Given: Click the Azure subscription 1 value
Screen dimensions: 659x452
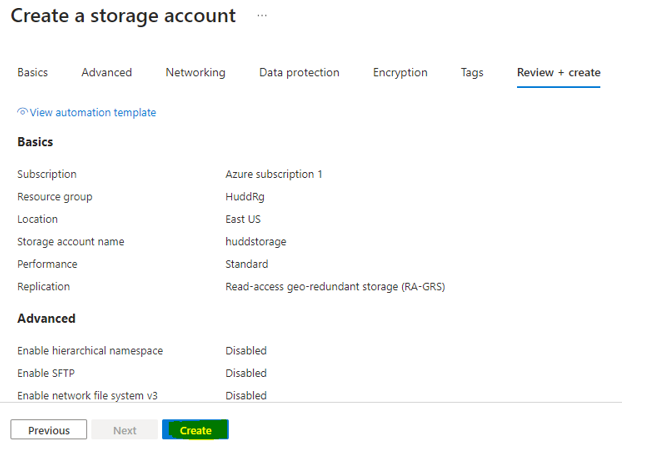Looking at the screenshot, I should (274, 174).
